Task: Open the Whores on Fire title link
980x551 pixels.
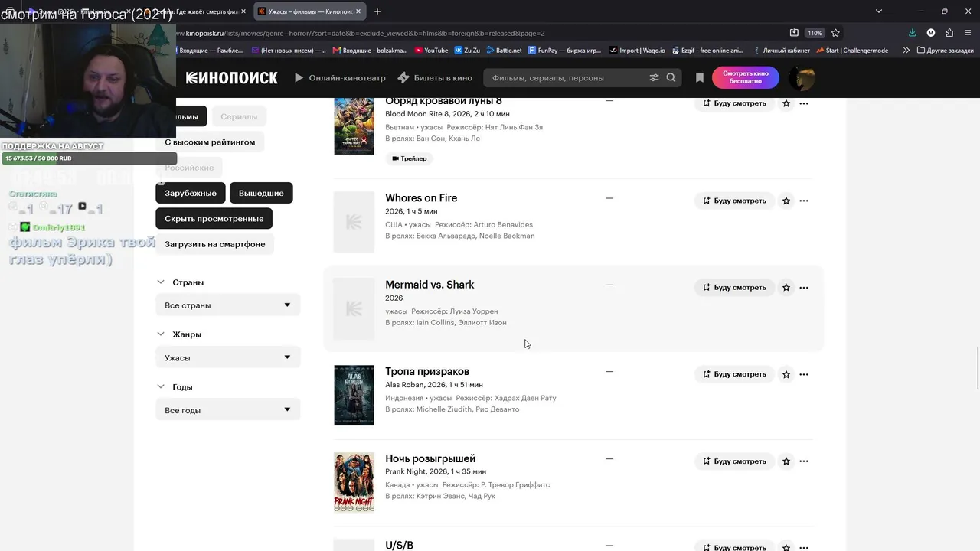Action: (421, 198)
